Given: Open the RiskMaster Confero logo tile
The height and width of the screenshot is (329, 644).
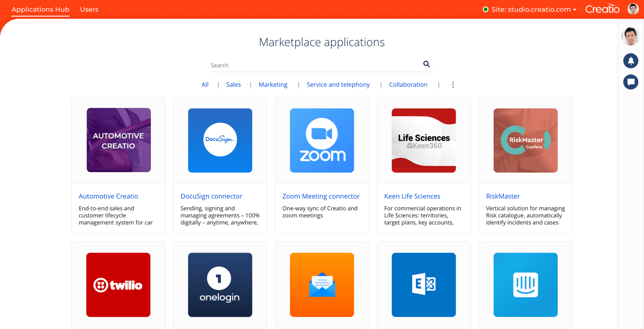Looking at the screenshot, I should (525, 140).
